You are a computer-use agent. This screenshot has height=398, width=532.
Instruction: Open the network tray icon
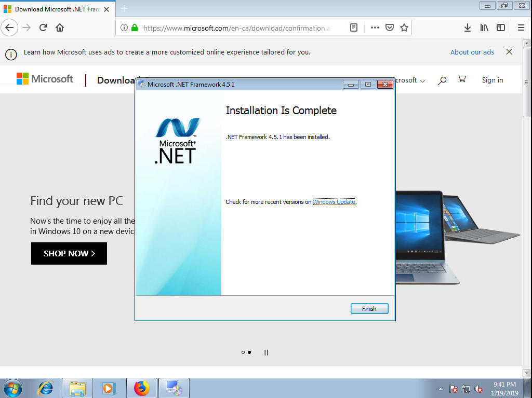point(466,389)
